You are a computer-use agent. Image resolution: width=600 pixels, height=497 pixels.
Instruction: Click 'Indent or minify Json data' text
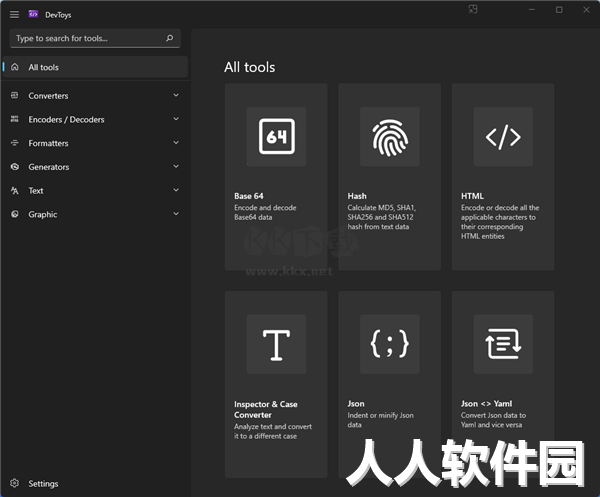pyautogui.click(x=380, y=420)
